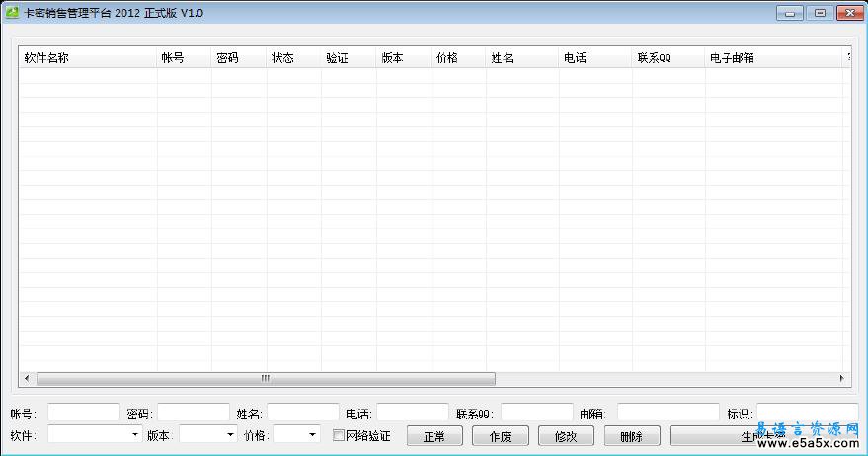Click the horizontal scrollbar left arrow
868x456 pixels.
coord(27,379)
